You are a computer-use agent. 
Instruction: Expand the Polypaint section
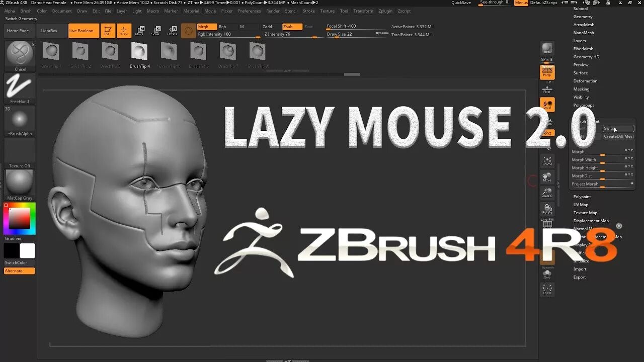point(582,197)
